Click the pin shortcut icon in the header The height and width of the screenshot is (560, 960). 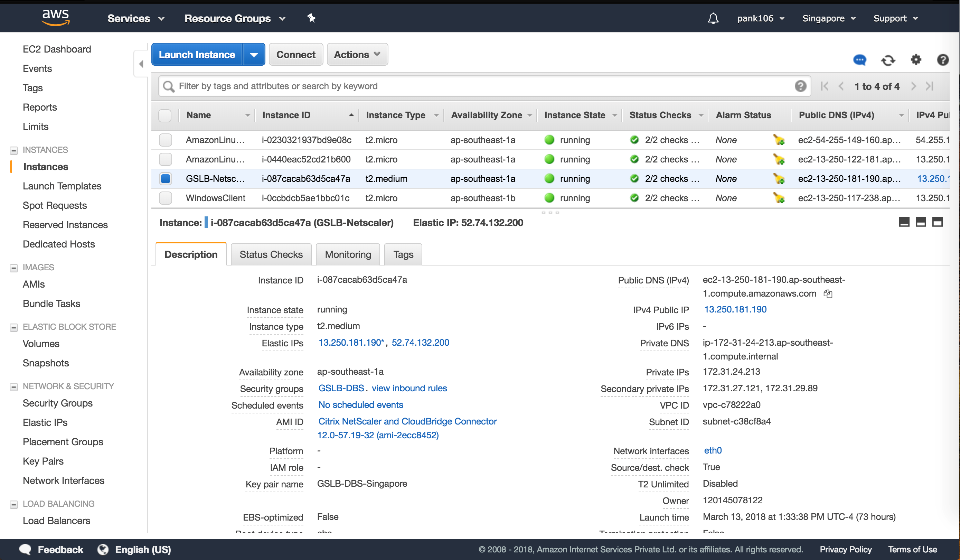(311, 18)
